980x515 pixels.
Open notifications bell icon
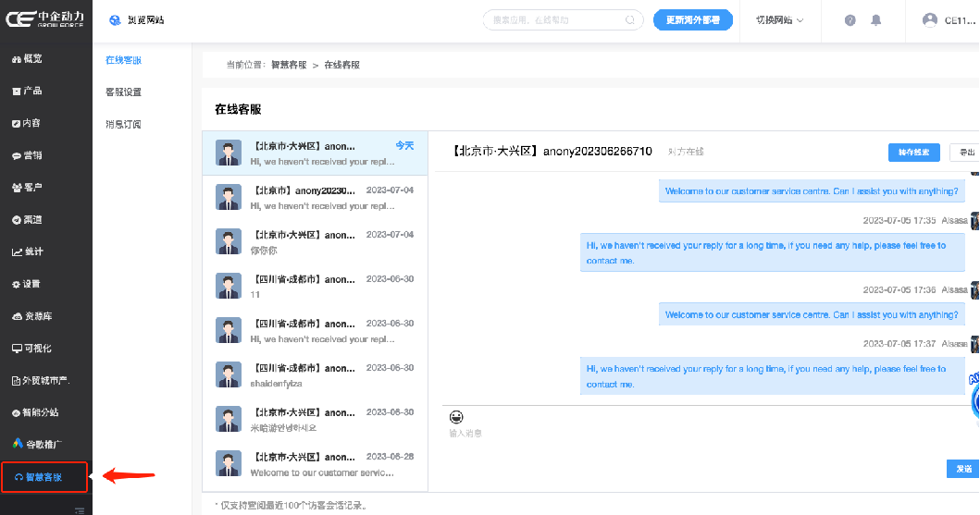tap(876, 20)
